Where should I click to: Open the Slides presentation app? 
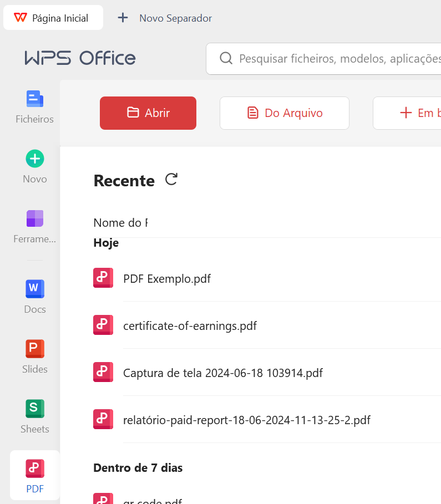point(35,357)
